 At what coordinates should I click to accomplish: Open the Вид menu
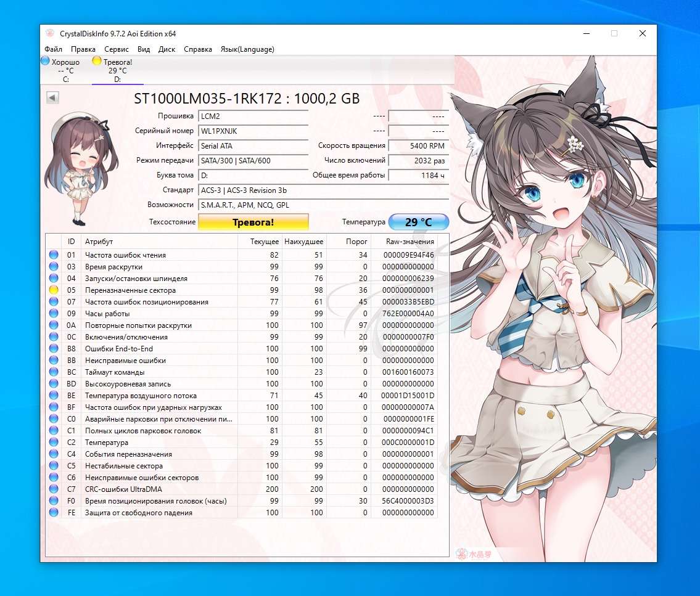click(144, 49)
